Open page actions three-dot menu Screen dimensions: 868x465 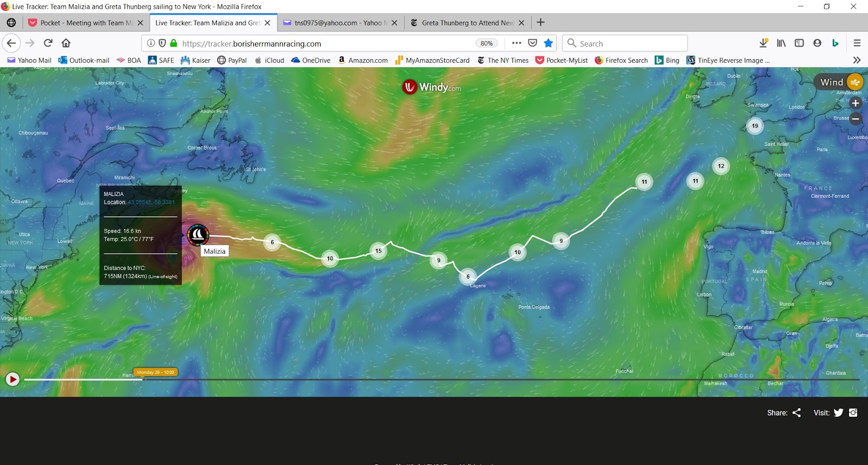pyautogui.click(x=516, y=43)
